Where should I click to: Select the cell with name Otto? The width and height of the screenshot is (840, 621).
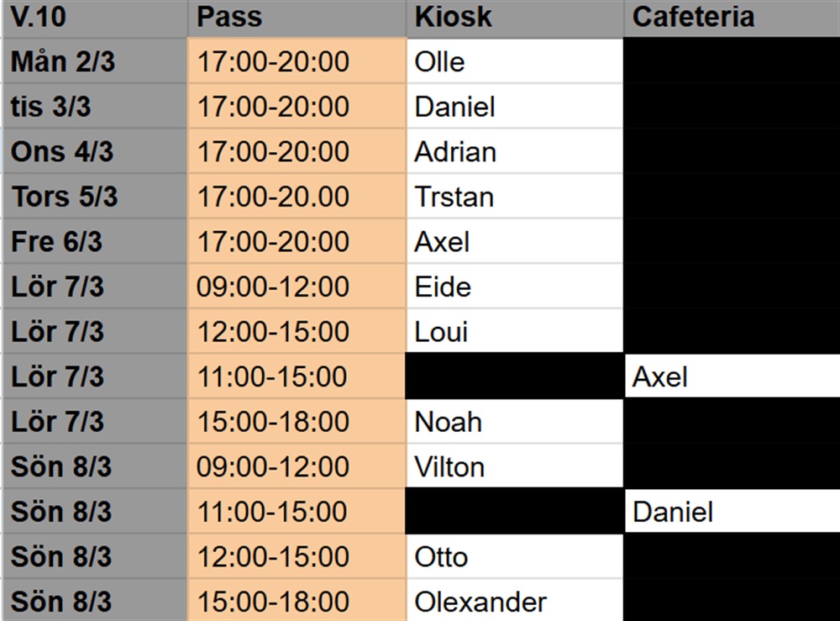514,557
